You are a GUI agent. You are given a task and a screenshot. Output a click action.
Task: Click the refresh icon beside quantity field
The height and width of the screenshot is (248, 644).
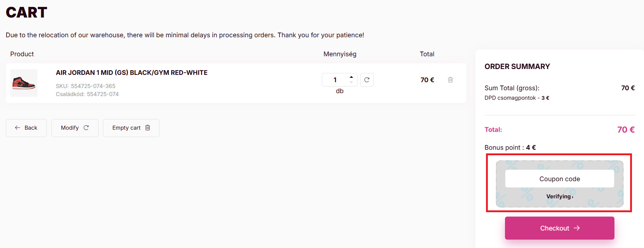(367, 80)
